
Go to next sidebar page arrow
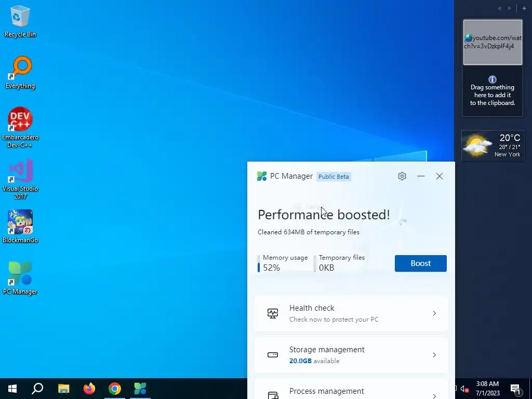(x=510, y=8)
